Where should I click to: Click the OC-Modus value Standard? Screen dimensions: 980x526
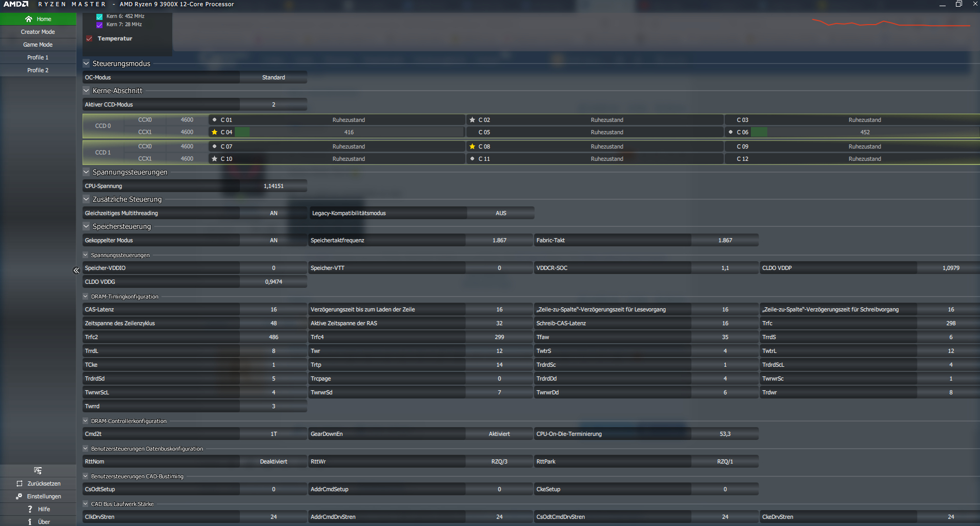[x=274, y=77]
